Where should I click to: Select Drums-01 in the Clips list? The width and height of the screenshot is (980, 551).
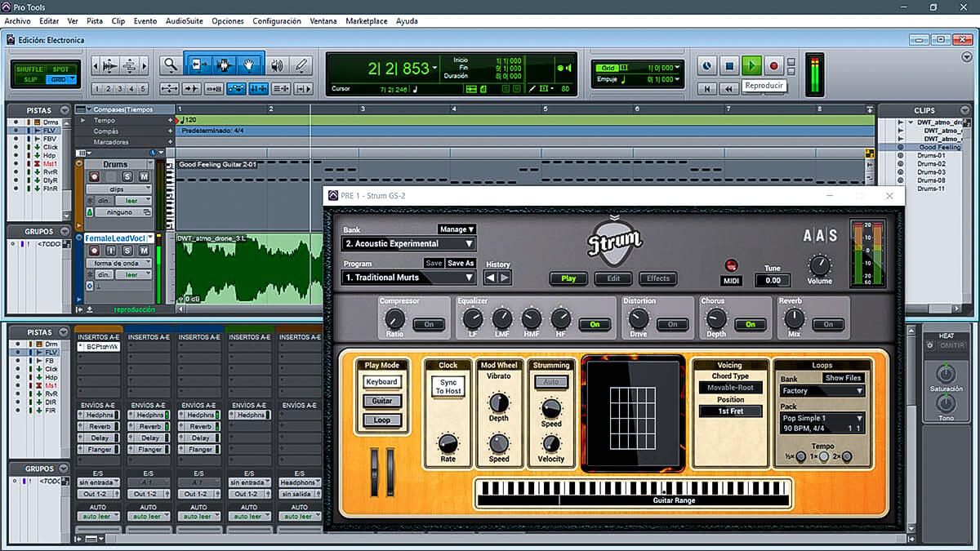click(x=931, y=155)
